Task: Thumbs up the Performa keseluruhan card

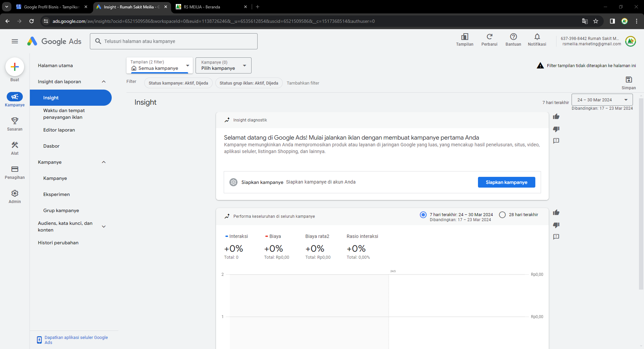Action: (x=556, y=213)
